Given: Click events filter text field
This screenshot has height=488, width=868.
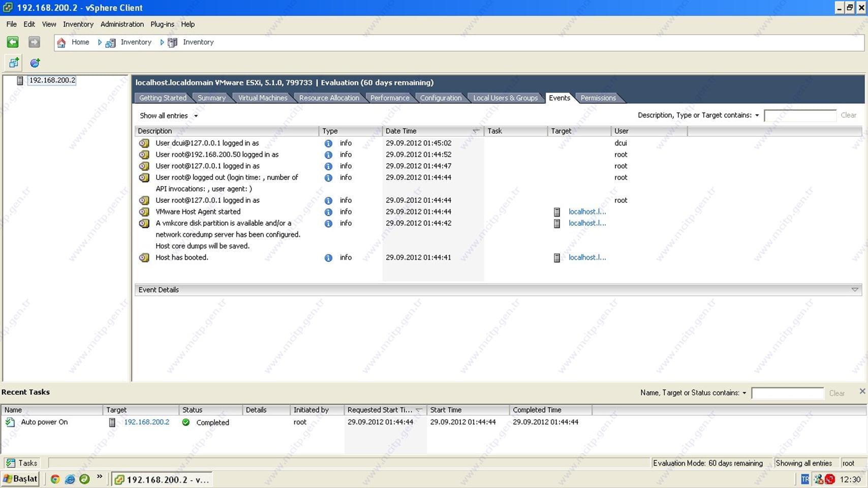Looking at the screenshot, I should click(800, 115).
